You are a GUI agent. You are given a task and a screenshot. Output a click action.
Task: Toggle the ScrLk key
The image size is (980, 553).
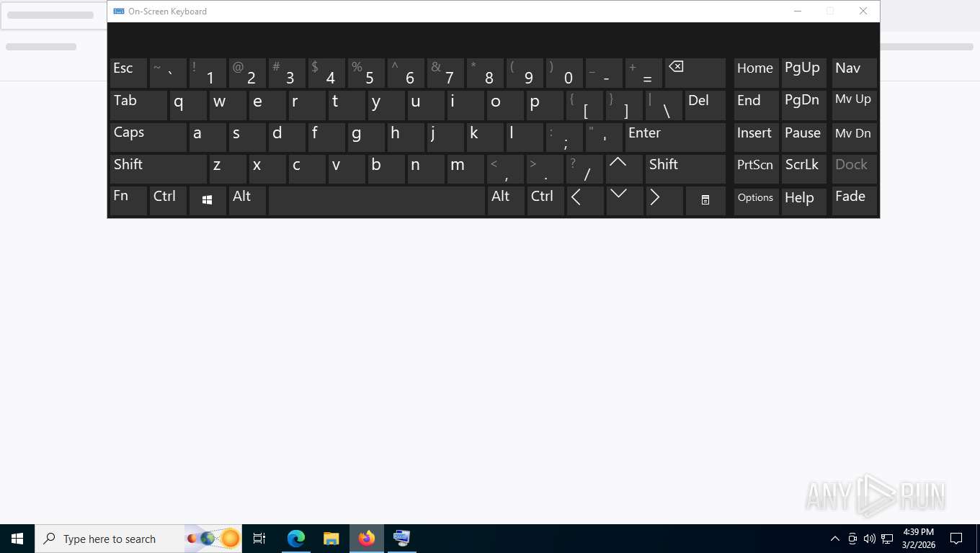coord(804,168)
